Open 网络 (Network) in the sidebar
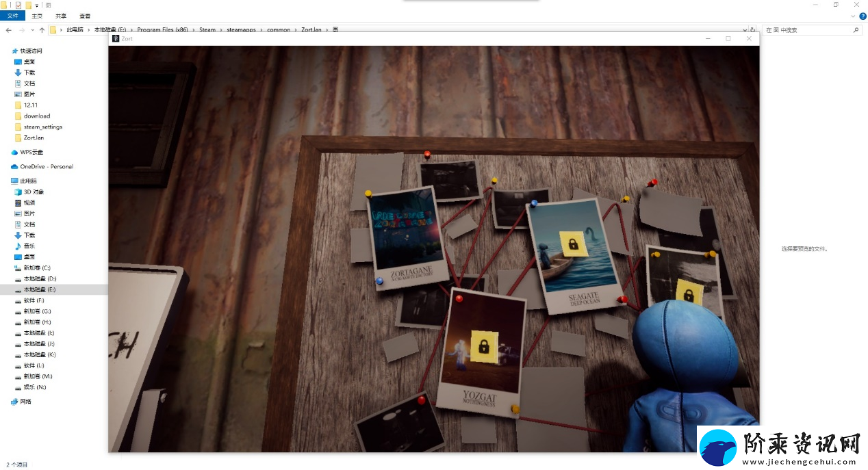 click(x=21, y=402)
